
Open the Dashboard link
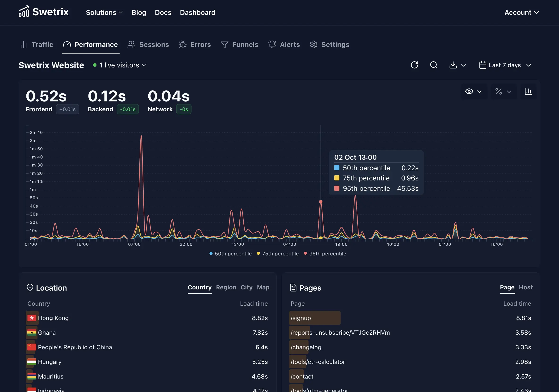coord(197,13)
